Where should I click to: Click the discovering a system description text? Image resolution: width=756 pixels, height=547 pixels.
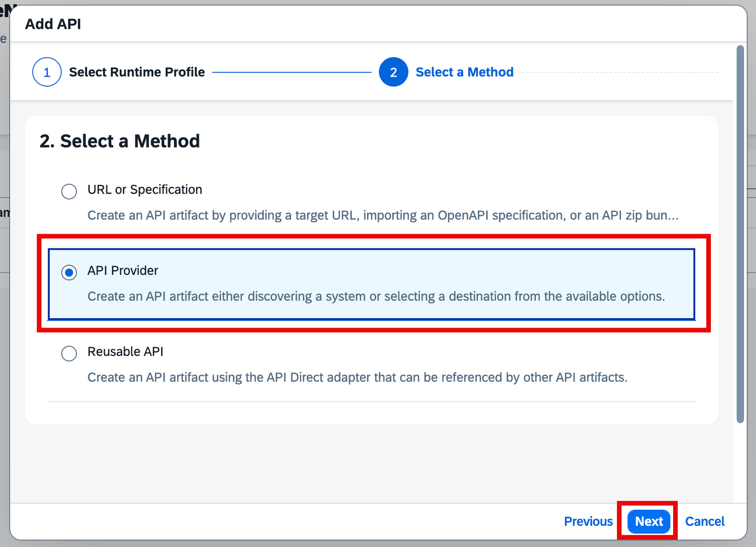[x=376, y=296]
